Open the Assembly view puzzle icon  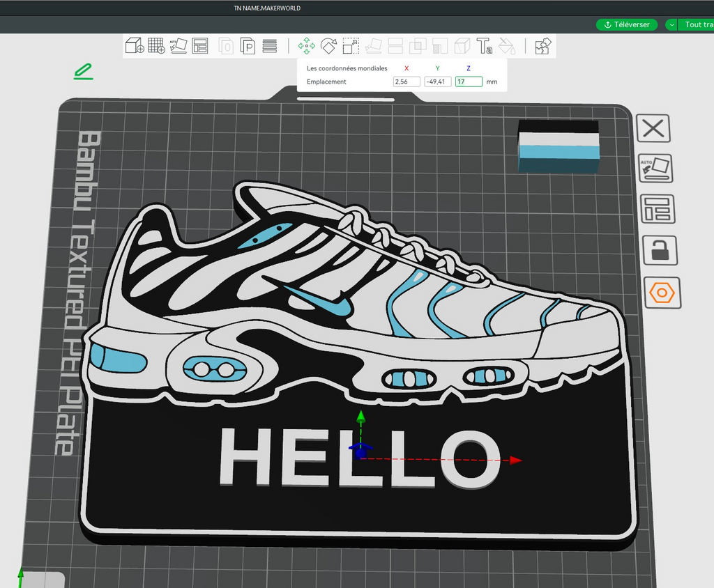[542, 46]
